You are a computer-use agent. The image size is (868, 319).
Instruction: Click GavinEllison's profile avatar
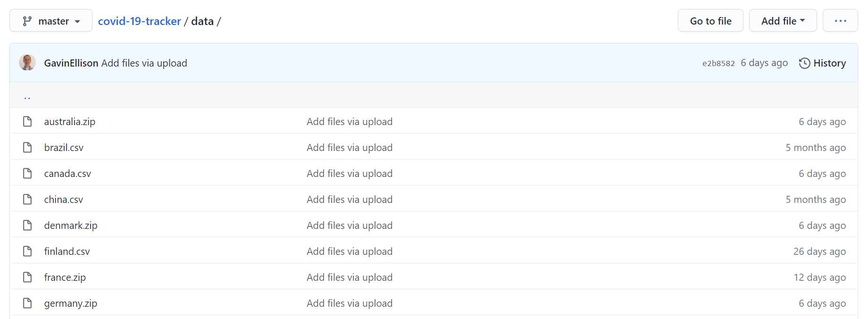tap(27, 62)
